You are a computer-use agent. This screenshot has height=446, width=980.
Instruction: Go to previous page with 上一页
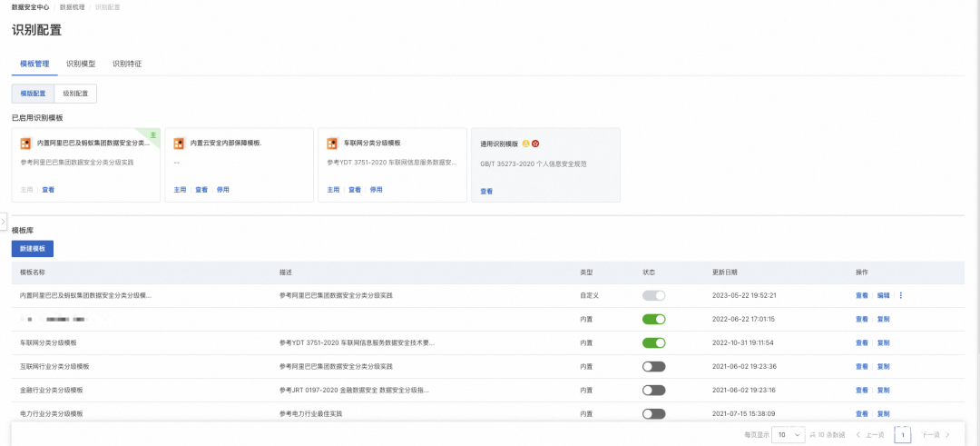[x=870, y=435]
